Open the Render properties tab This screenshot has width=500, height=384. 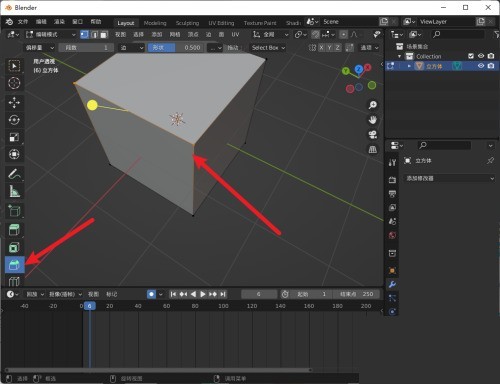[392, 180]
